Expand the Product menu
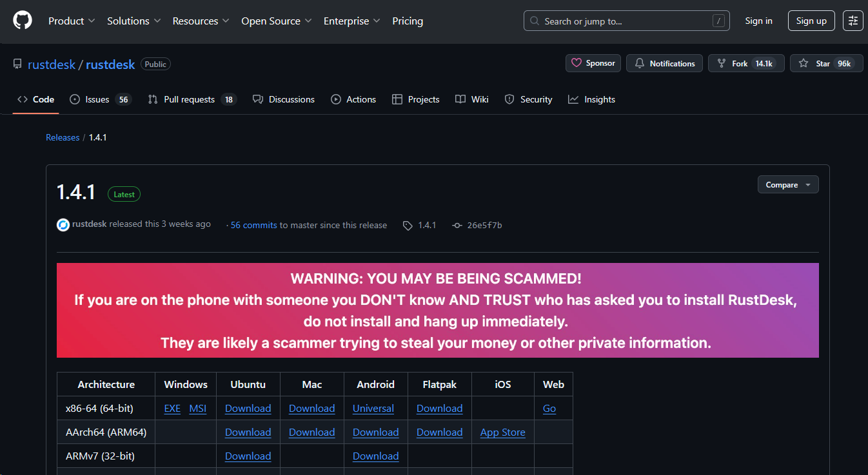Screen dimensions: 868x475 tap(72, 21)
